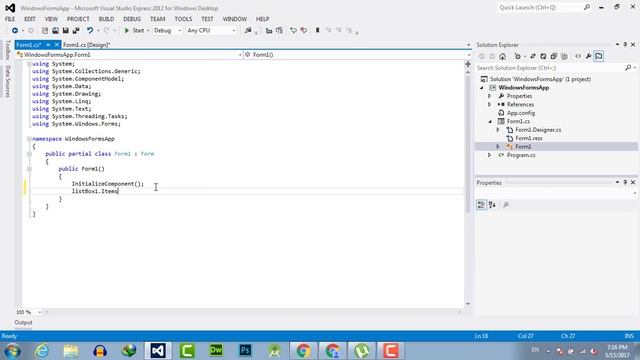Select App.config in Solution Explorer
The height and width of the screenshot is (360, 640).
click(x=521, y=113)
